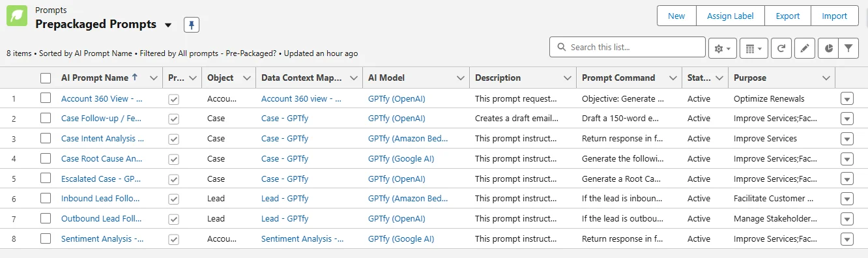
Task: Open AI Prompt Name column menu chevron
Action: point(153,78)
